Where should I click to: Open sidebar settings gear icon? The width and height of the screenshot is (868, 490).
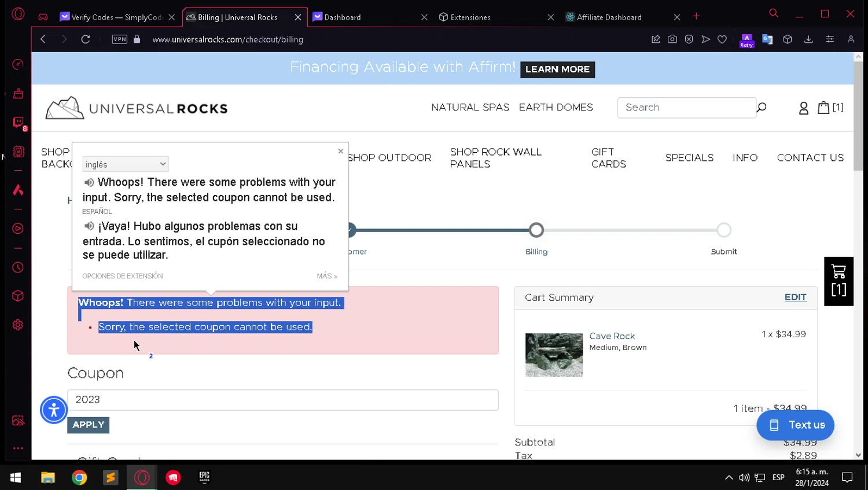tap(19, 325)
